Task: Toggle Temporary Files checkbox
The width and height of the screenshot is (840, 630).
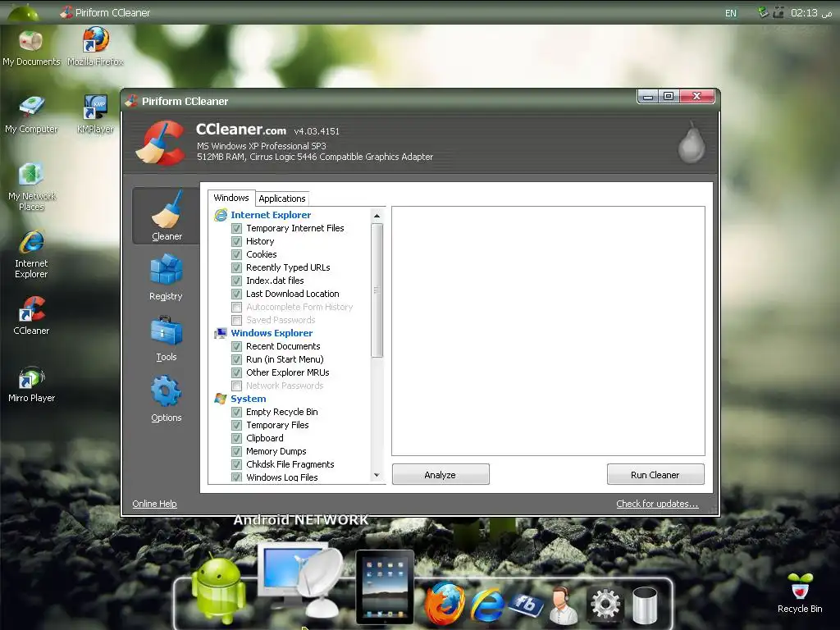Action: (x=236, y=426)
